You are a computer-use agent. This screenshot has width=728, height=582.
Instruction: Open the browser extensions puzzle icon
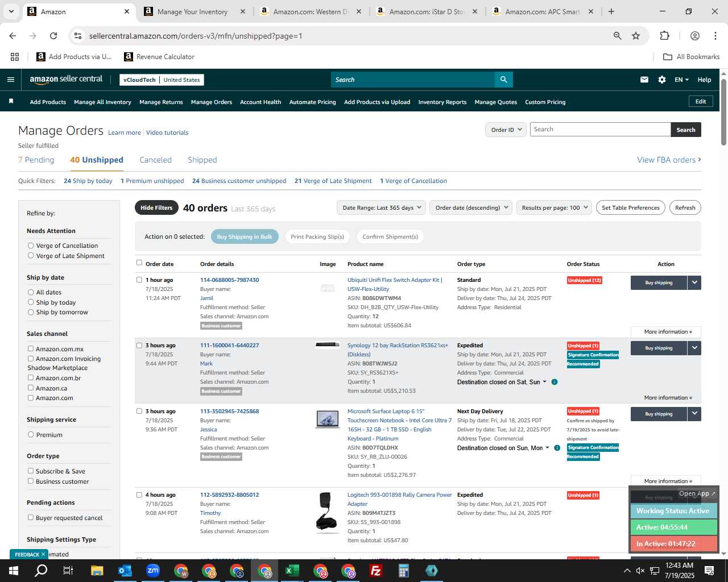[664, 36]
